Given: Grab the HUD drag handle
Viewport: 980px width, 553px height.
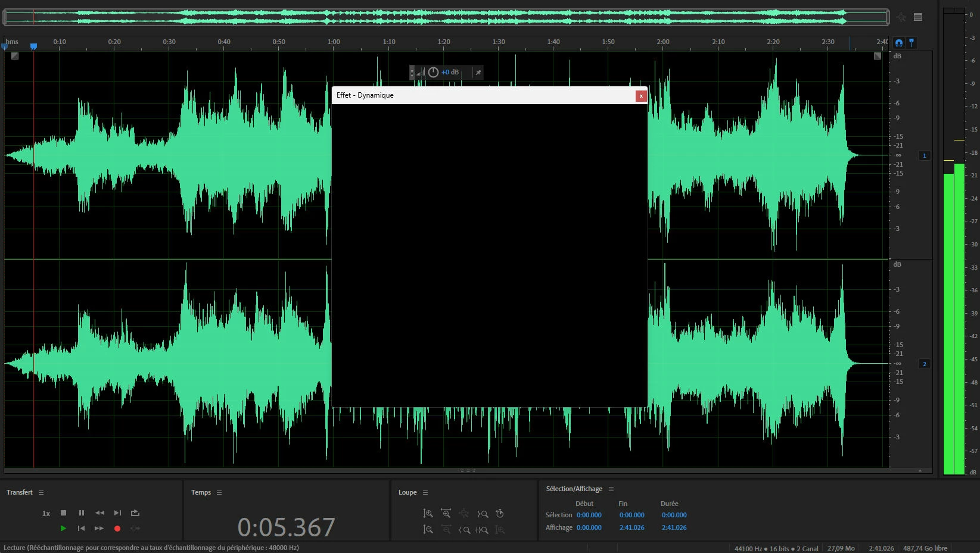Looking at the screenshot, I should click(412, 72).
